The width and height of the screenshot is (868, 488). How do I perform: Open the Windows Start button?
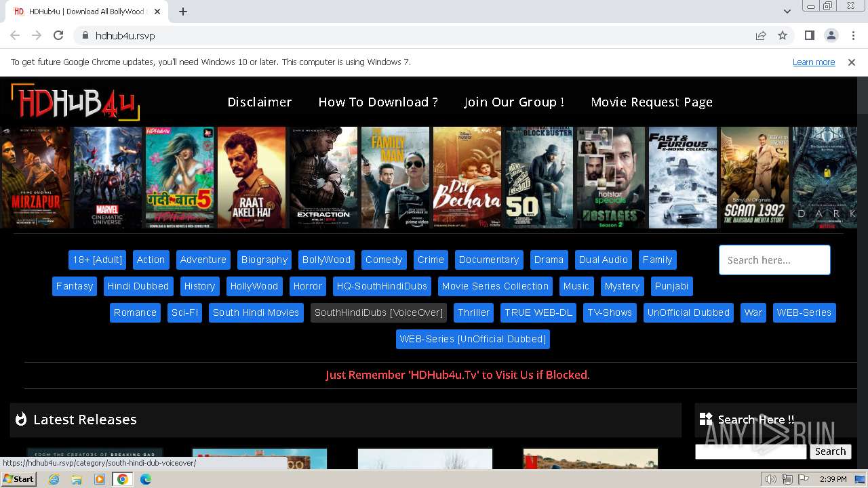(18, 479)
